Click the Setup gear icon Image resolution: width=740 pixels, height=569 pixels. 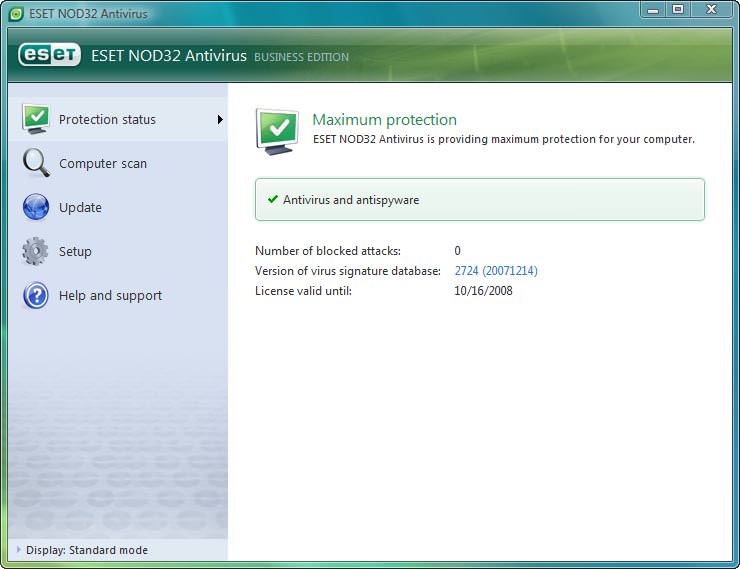(36, 251)
